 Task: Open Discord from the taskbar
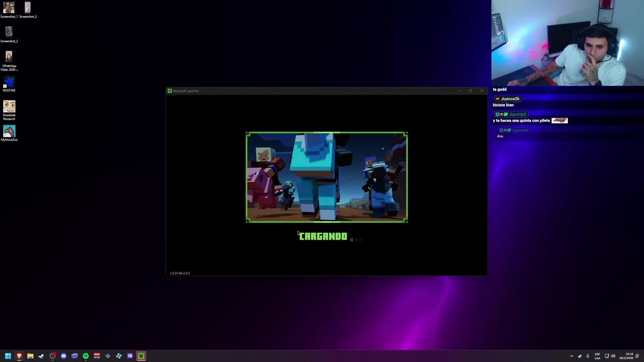pos(63,356)
